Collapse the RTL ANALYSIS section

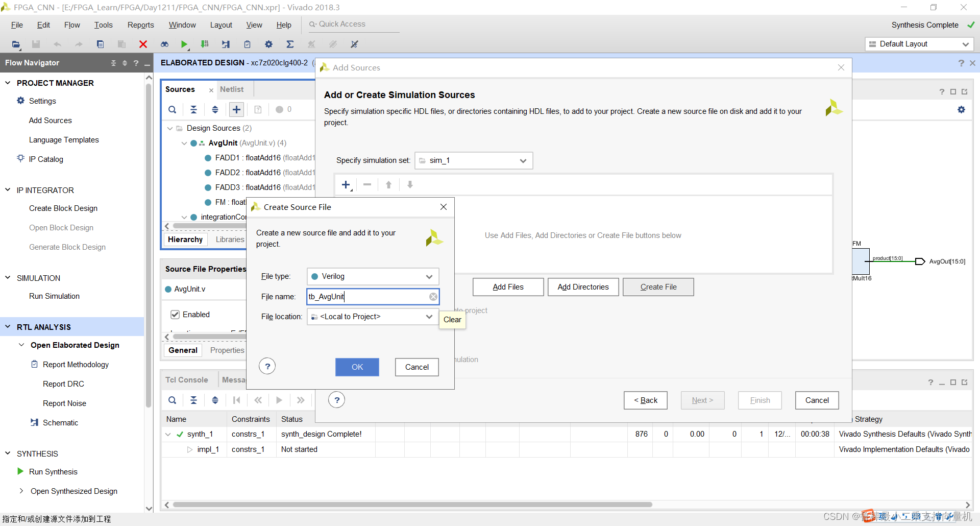point(8,327)
